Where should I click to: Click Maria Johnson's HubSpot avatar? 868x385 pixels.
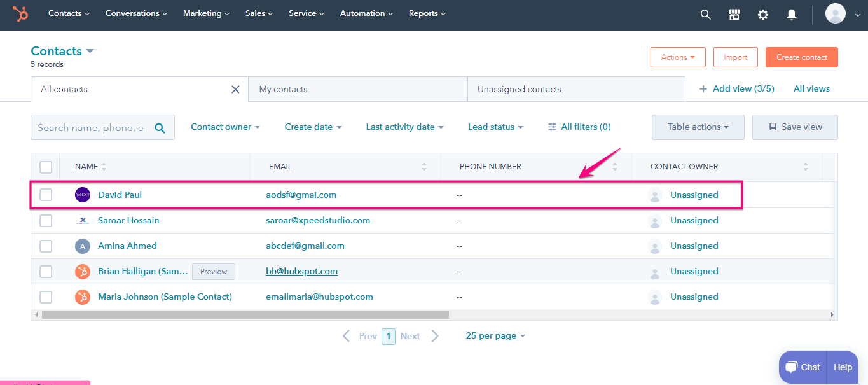coord(83,297)
